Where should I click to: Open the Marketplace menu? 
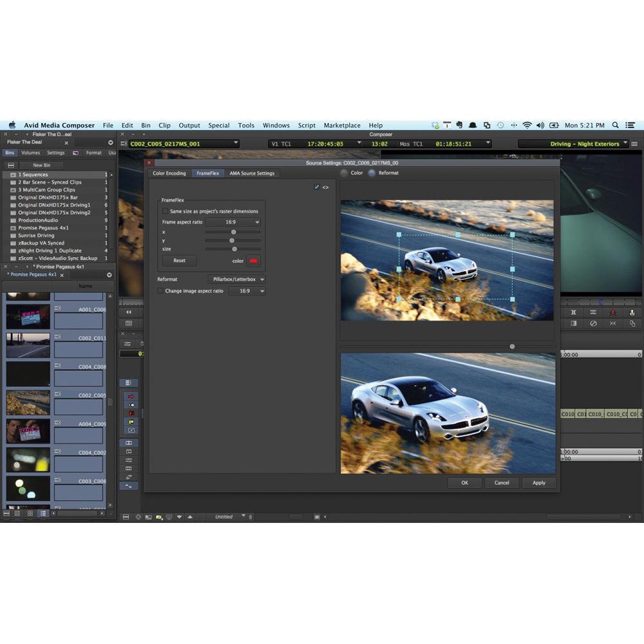click(x=341, y=125)
